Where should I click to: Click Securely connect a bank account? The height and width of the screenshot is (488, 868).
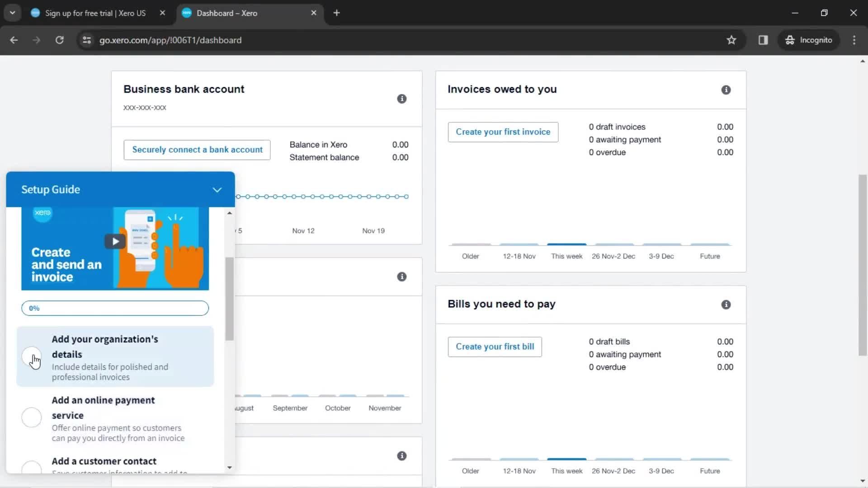point(197,150)
